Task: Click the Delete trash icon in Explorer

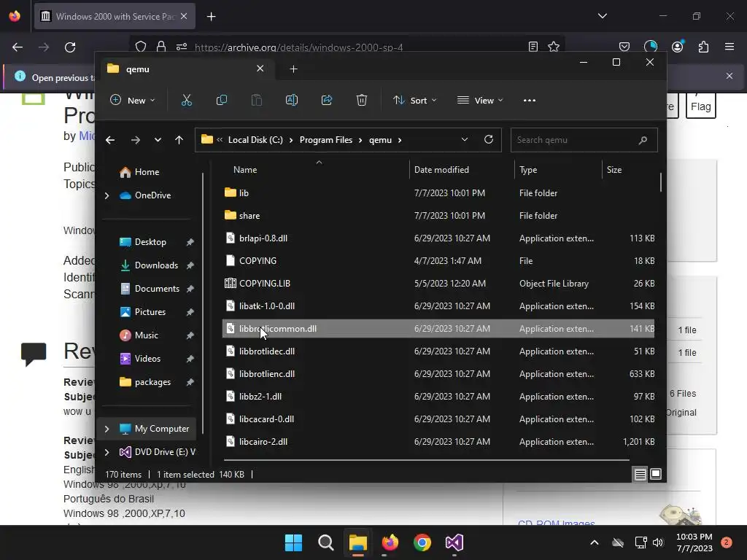Action: click(362, 101)
